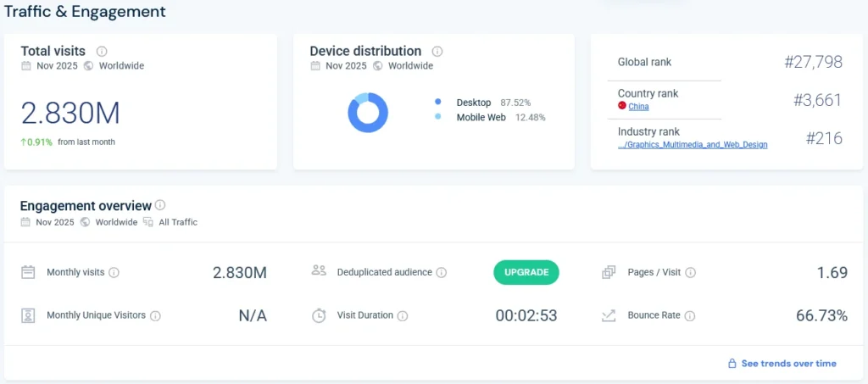Click info icon next to Monthly visits
The image size is (868, 384).
[114, 273]
